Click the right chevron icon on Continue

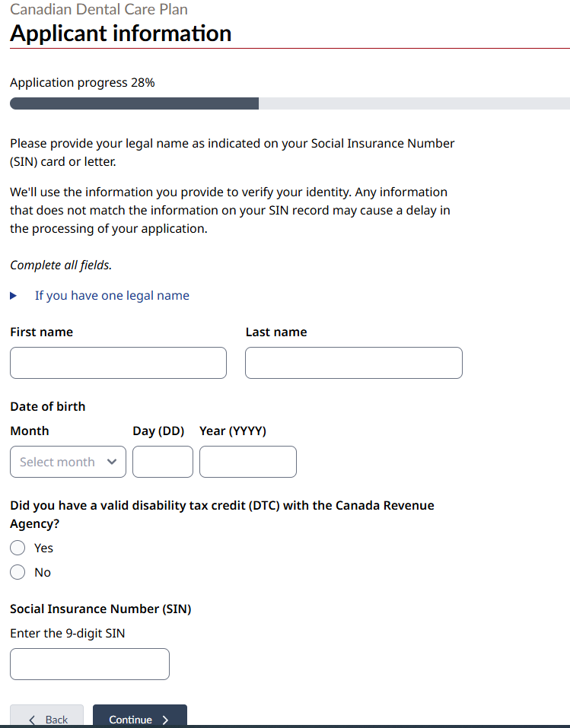coord(165,720)
